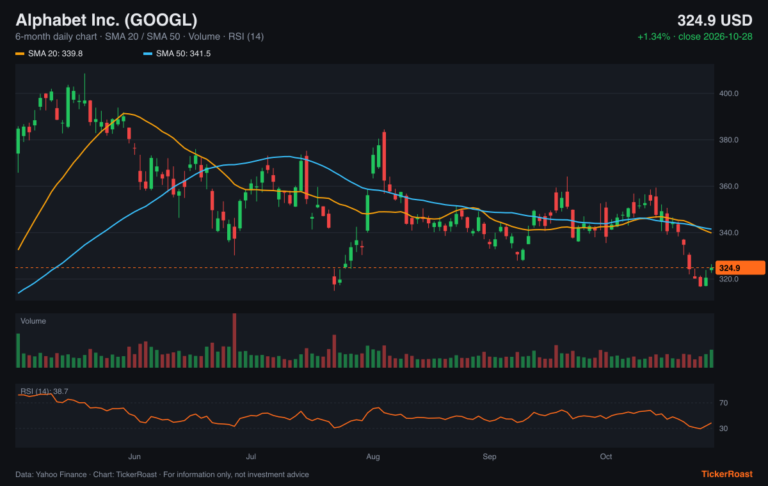Click the Jul date axis label
This screenshot has width=768, height=486.
coord(251,456)
